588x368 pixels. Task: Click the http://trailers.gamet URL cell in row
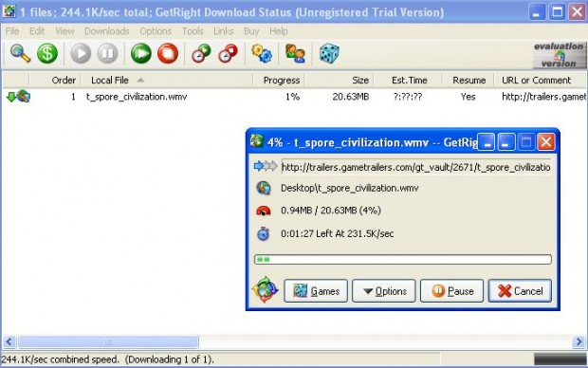pyautogui.click(x=543, y=97)
